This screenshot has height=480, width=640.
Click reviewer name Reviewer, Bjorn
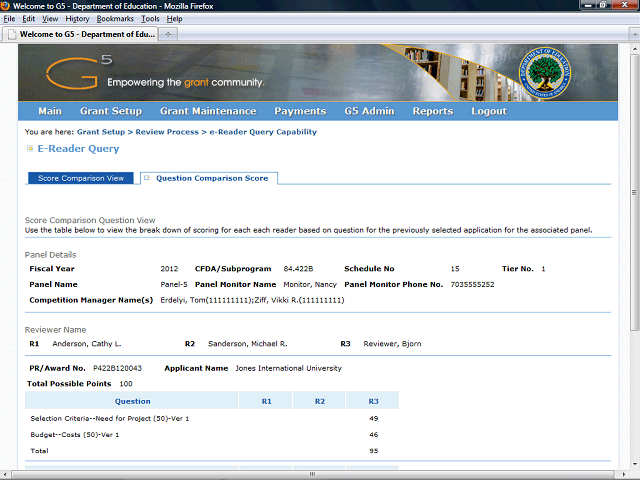pyautogui.click(x=392, y=344)
